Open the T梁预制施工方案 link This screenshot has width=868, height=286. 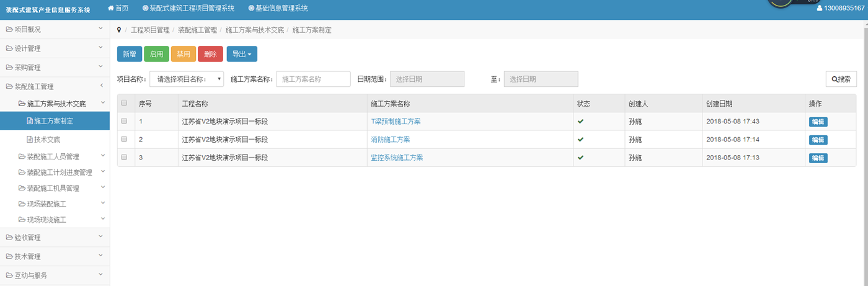click(x=396, y=121)
